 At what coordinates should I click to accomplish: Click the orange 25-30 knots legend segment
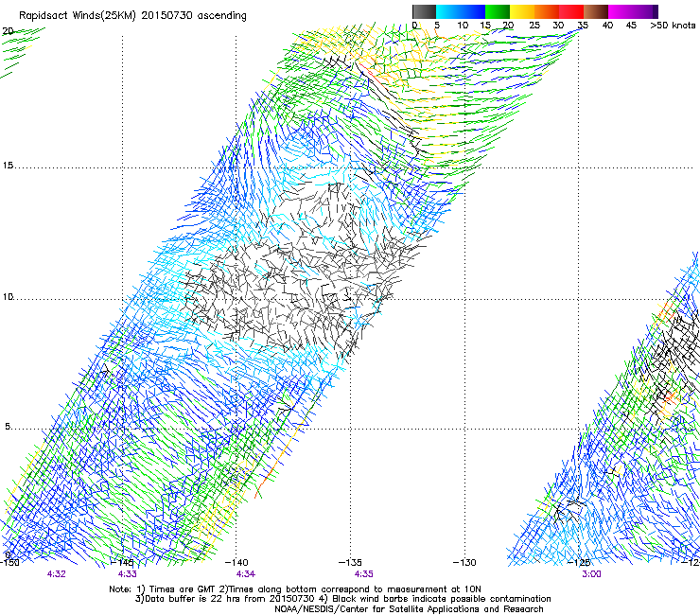pos(547,11)
